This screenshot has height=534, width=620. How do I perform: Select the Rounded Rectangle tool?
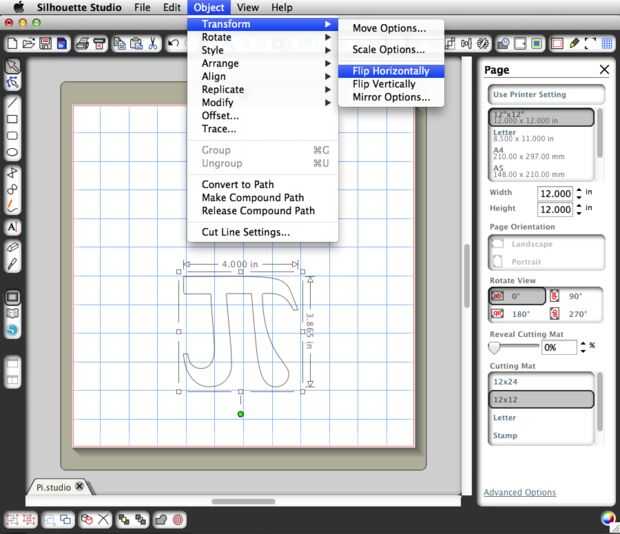tap(12, 136)
